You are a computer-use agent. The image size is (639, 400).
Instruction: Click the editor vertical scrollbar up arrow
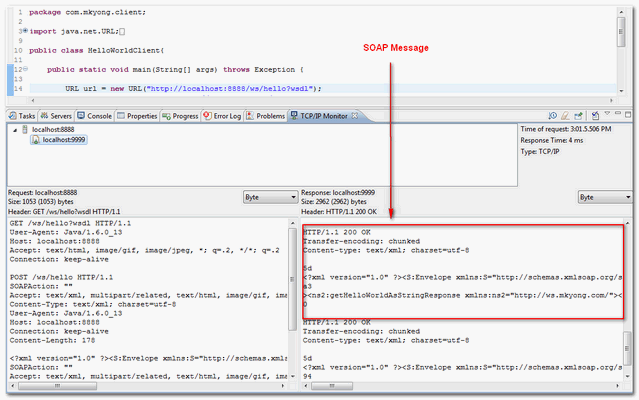[x=621, y=12]
